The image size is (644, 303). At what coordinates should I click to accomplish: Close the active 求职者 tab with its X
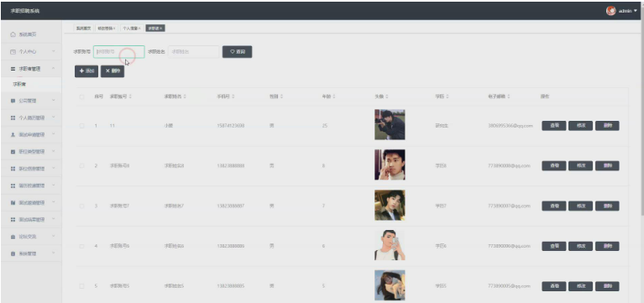pos(161,29)
